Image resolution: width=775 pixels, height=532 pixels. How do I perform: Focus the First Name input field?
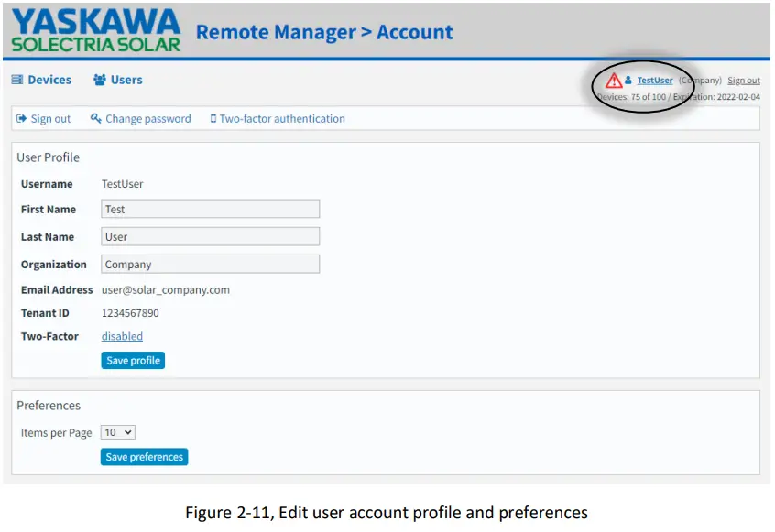click(x=211, y=209)
